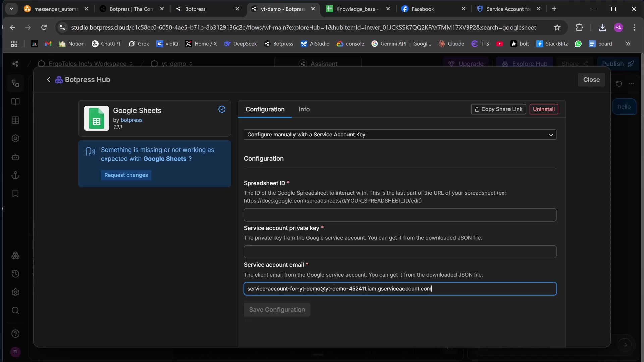
Task: Open the Agents hexagon icon in sidebar
Action: pyautogui.click(x=15, y=138)
